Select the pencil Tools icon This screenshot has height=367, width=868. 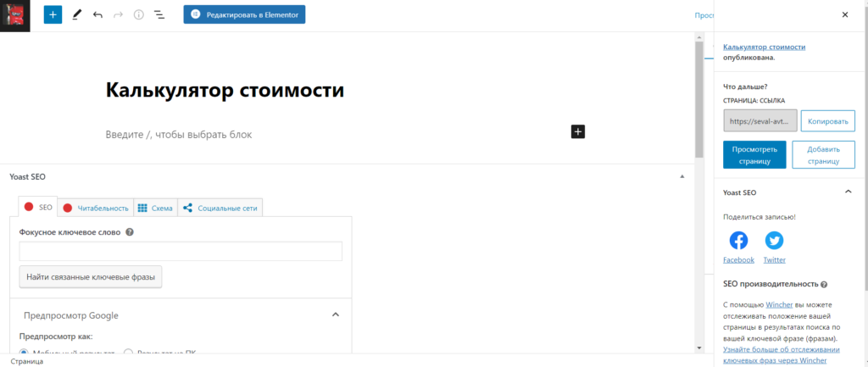[76, 15]
